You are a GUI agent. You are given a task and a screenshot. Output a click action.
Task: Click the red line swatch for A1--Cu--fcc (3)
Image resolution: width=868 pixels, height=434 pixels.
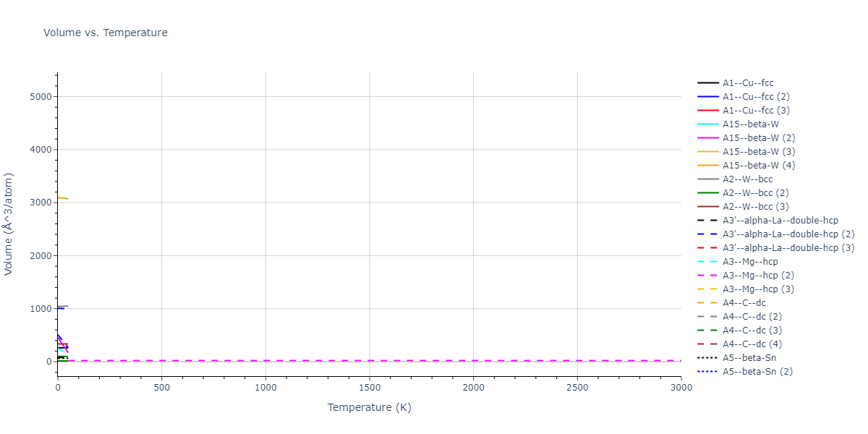[708, 111]
